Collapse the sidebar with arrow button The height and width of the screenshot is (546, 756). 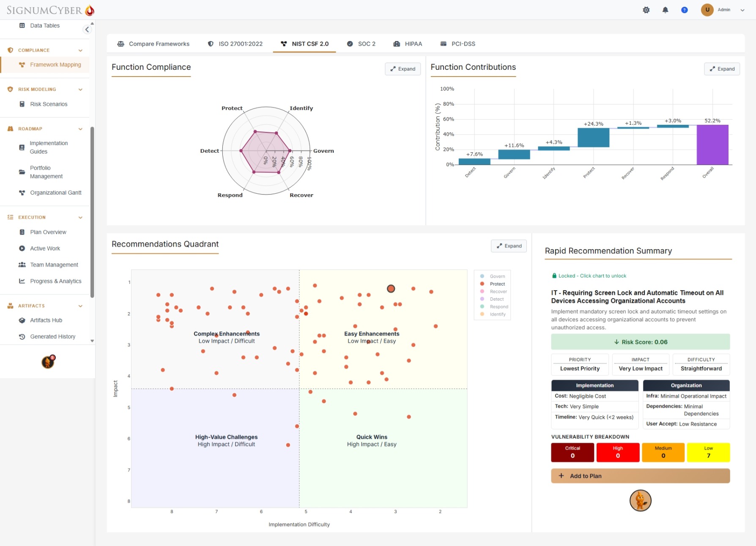click(x=87, y=29)
